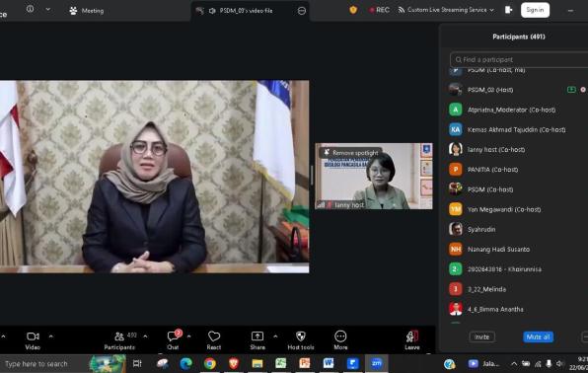Open the Participants panel button

[x=120, y=340]
